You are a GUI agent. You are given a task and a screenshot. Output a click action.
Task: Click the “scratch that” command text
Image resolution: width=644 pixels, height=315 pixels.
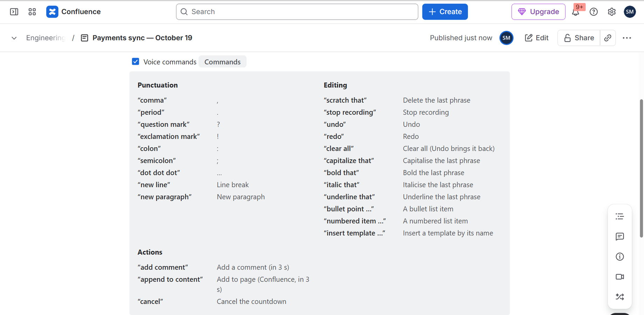click(x=345, y=100)
